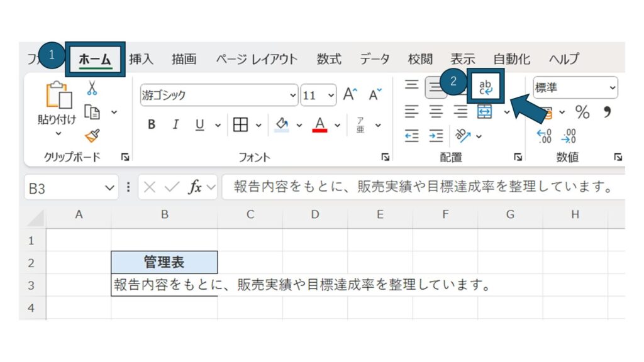
Task: Click the Merge and Center icon
Action: pos(485,112)
